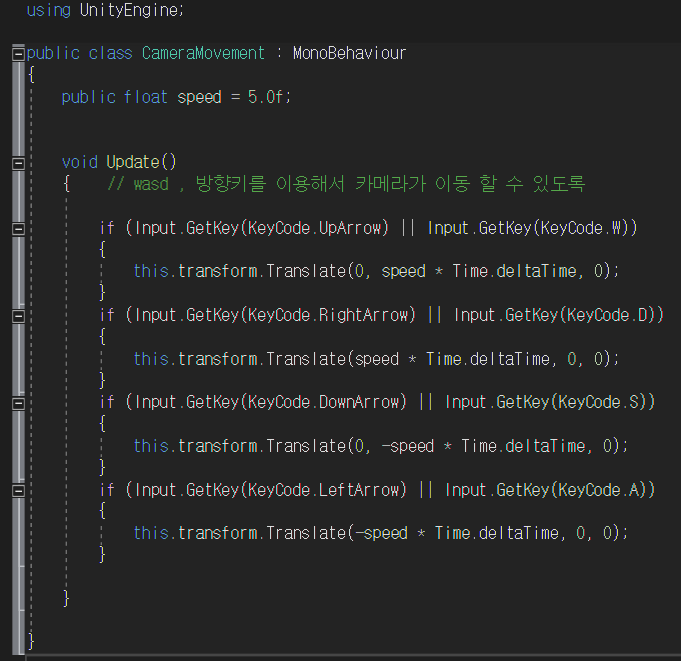Collapse the RightArrow if-statement block
Image resolution: width=681 pixels, height=661 pixels.
coord(18,315)
